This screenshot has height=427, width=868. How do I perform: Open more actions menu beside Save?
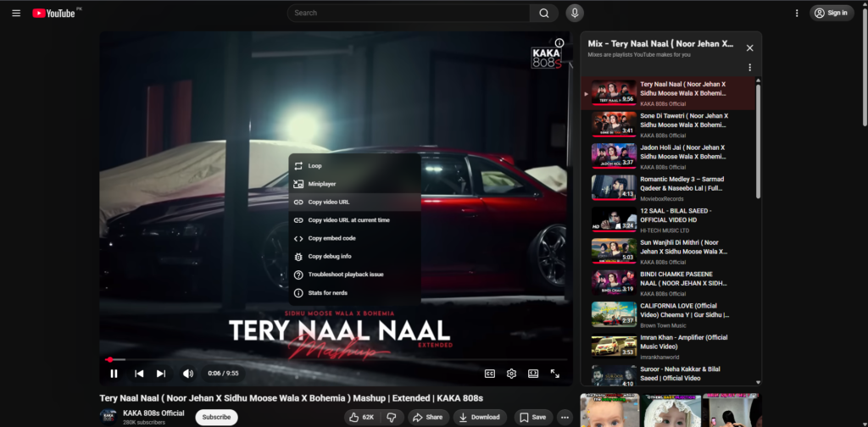coord(565,417)
